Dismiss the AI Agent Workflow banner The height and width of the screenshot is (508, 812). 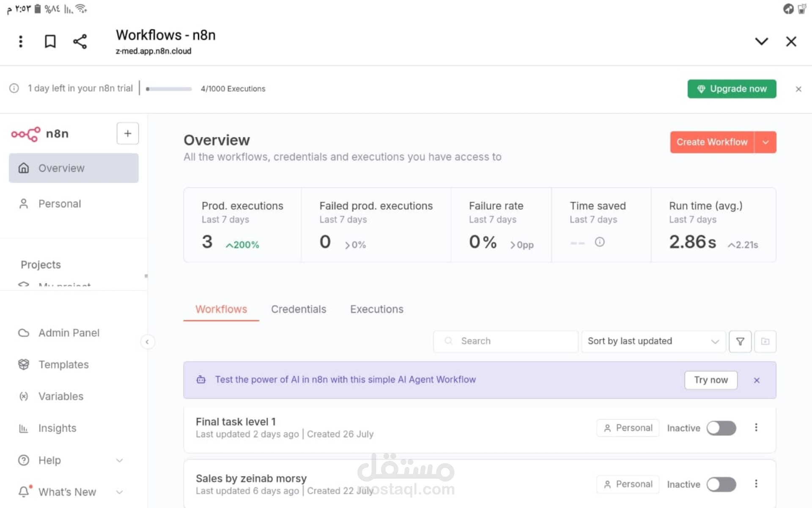pyautogui.click(x=757, y=380)
